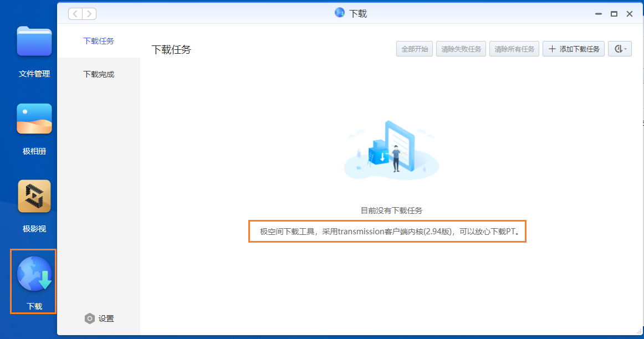Click the 设置 hexagon gear icon
Screen dimensions: 644x339
tap(90, 319)
